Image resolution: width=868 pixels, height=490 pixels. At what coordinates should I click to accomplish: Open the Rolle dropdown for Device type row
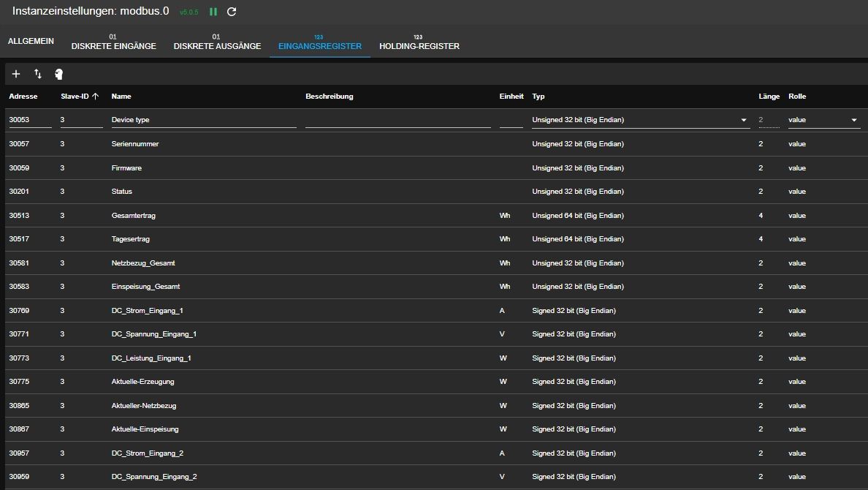coord(823,120)
